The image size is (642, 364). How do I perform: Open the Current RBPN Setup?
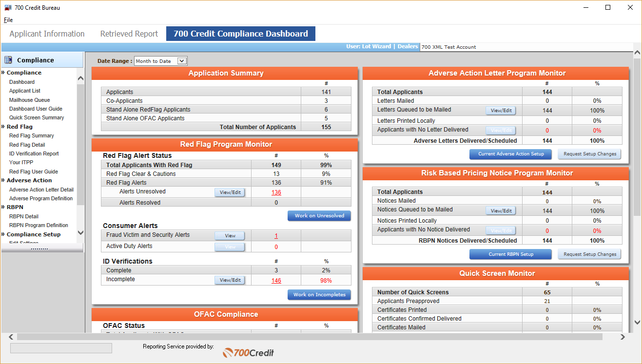pos(510,254)
